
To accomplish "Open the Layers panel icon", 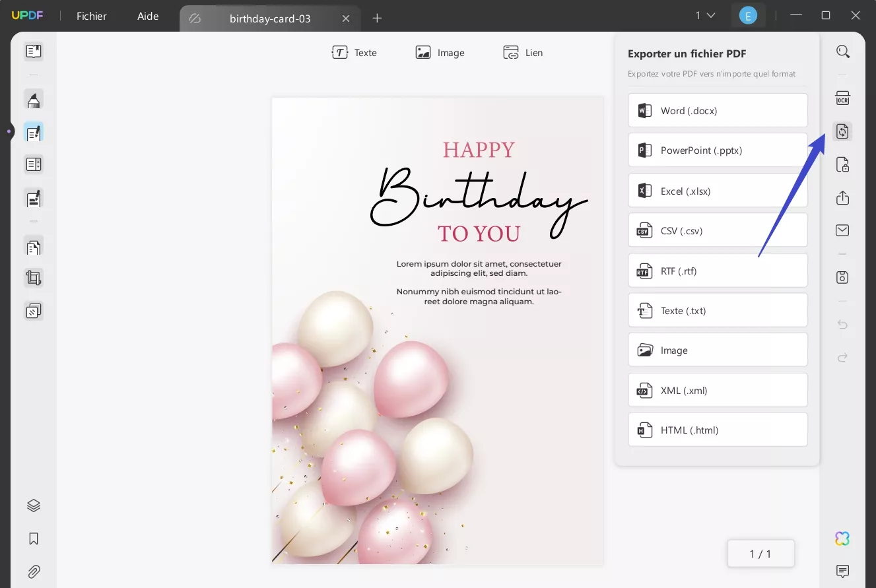I will [34, 506].
